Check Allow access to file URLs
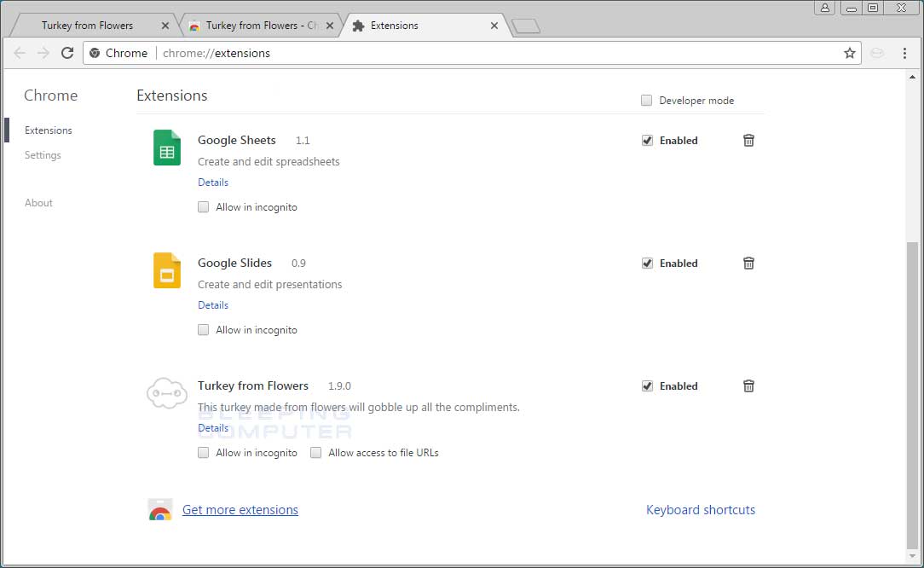 point(316,452)
